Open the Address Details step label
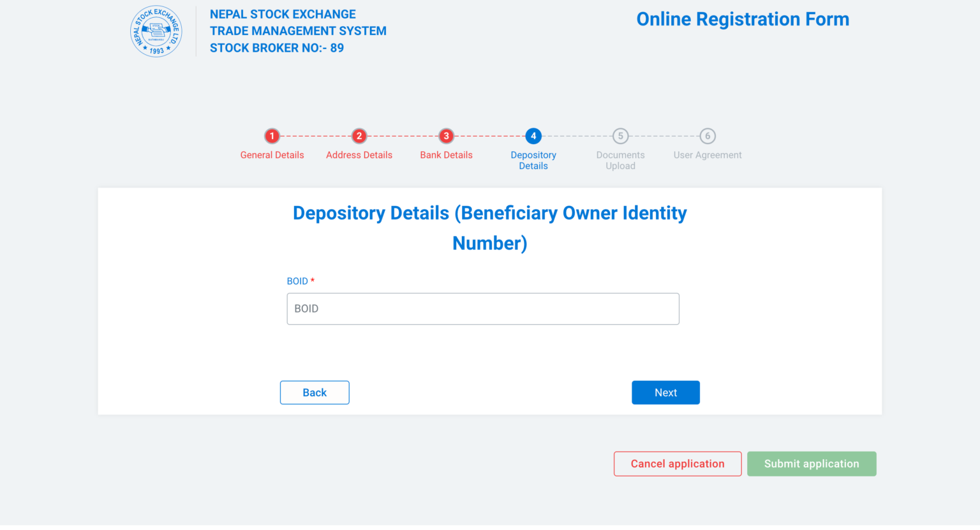The width and height of the screenshot is (980, 530). tap(359, 155)
